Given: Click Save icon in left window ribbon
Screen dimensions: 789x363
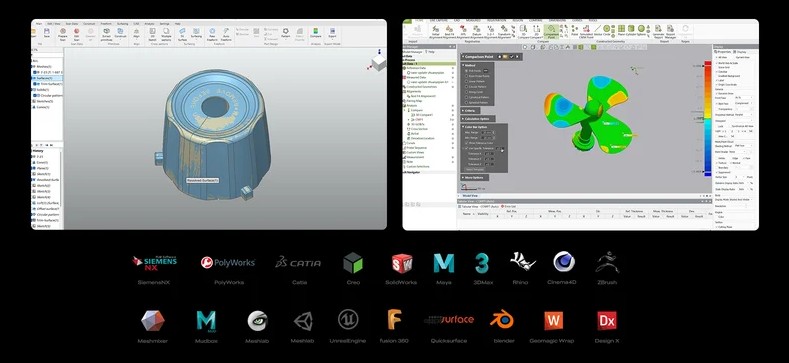Looking at the screenshot, I should click(x=46, y=33).
